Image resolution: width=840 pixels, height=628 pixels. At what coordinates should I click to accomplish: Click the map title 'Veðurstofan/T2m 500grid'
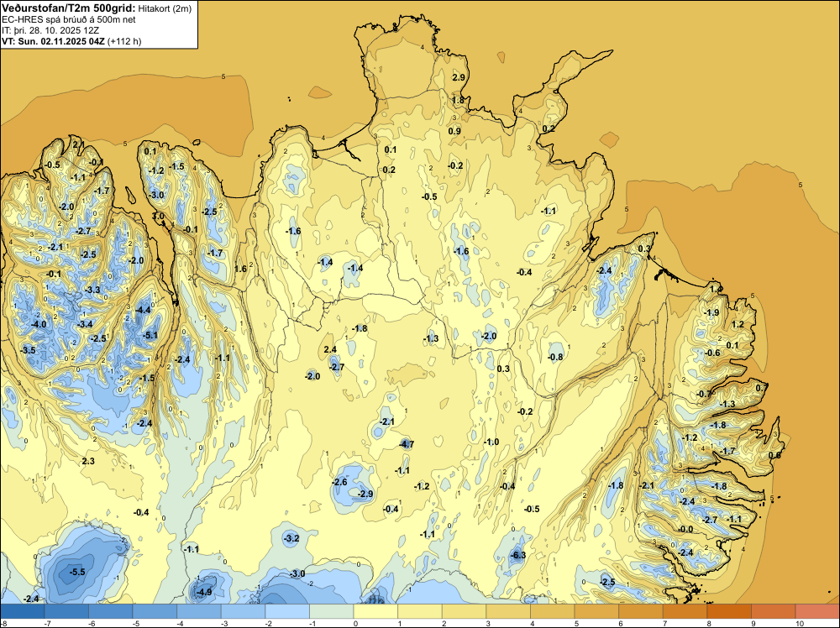coord(68,8)
